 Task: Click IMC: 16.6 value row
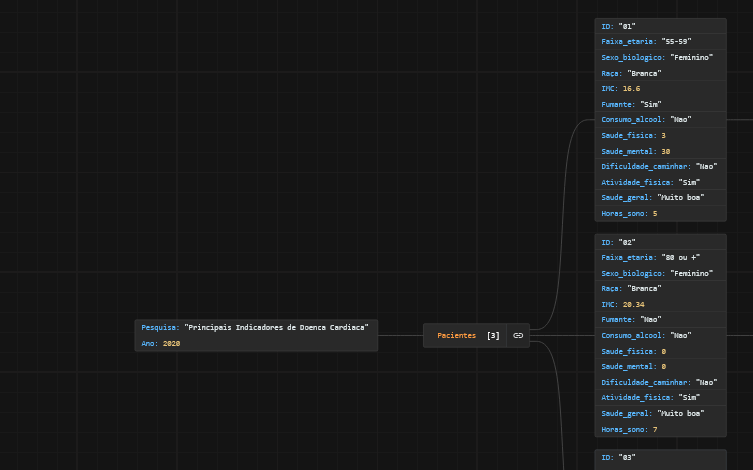click(660, 89)
